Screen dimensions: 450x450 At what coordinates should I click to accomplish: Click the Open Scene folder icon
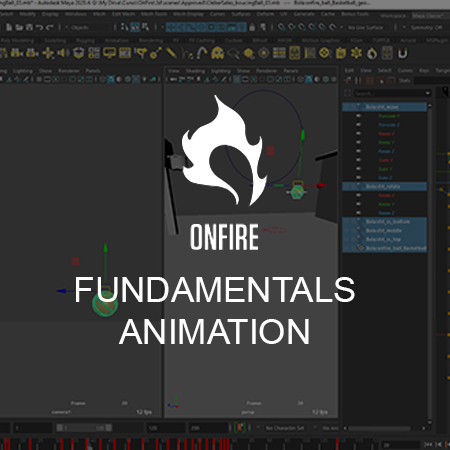[x=19, y=27]
